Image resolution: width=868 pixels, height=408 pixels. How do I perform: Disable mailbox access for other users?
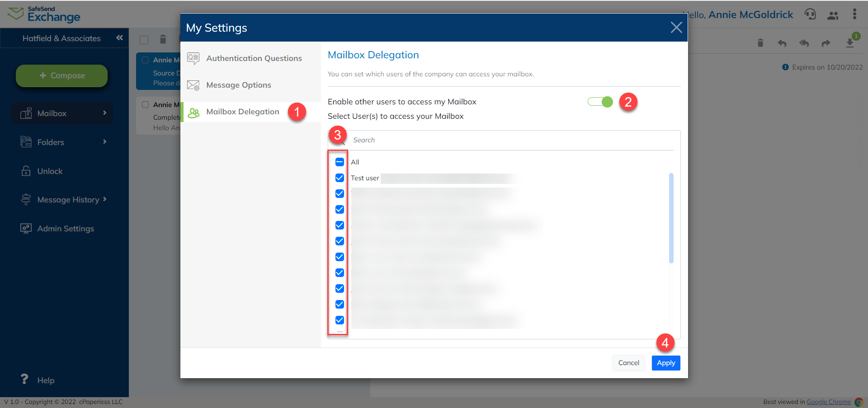600,102
